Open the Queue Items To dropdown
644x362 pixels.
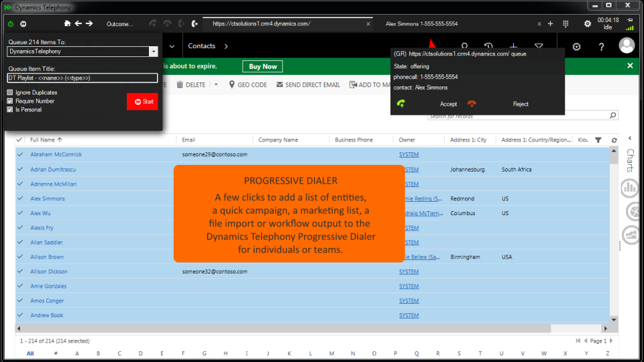[153, 52]
